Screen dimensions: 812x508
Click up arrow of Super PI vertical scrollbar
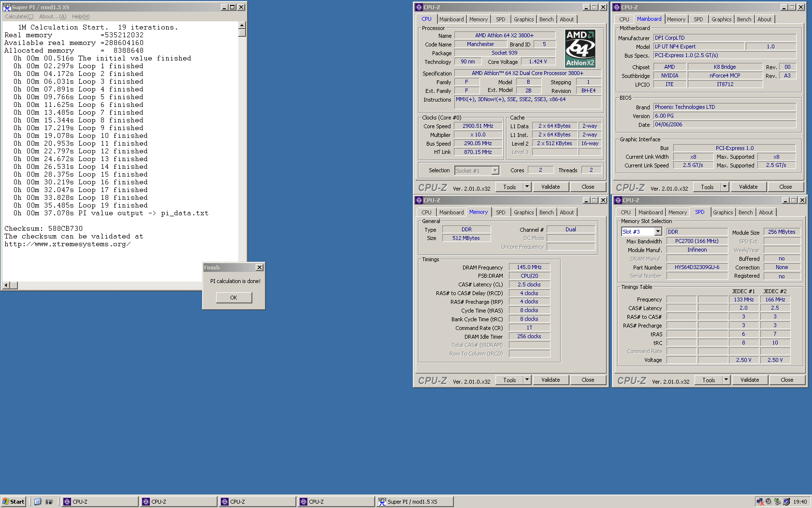click(242, 25)
